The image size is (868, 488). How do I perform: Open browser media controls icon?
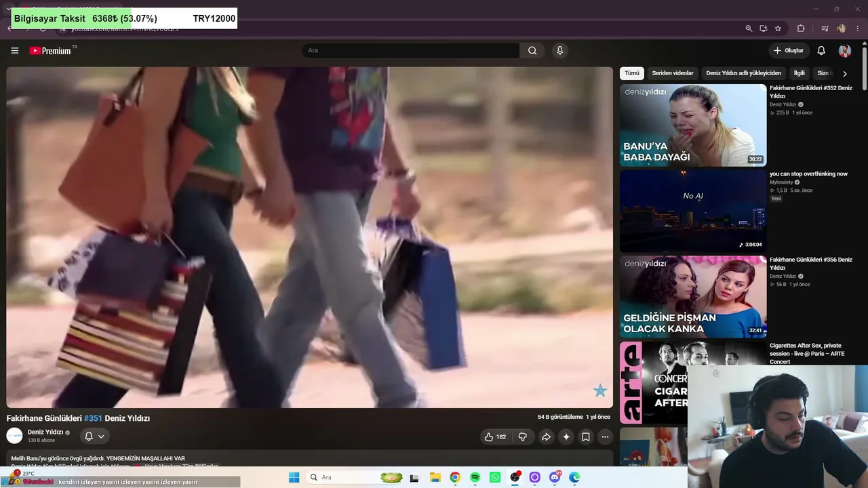825,28
